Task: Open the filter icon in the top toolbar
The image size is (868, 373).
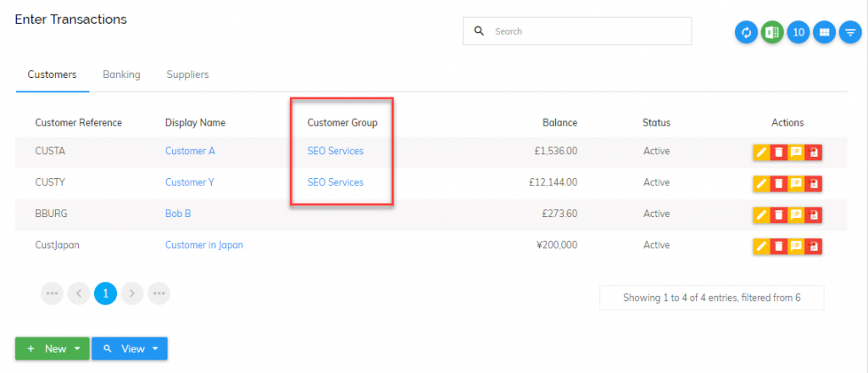Action: pos(850,32)
